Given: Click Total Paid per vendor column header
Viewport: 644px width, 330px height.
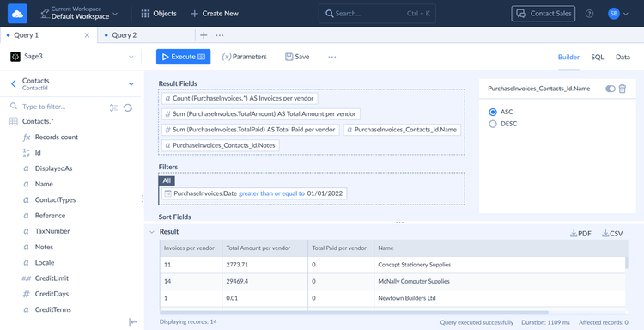Looking at the screenshot, I should (341, 248).
